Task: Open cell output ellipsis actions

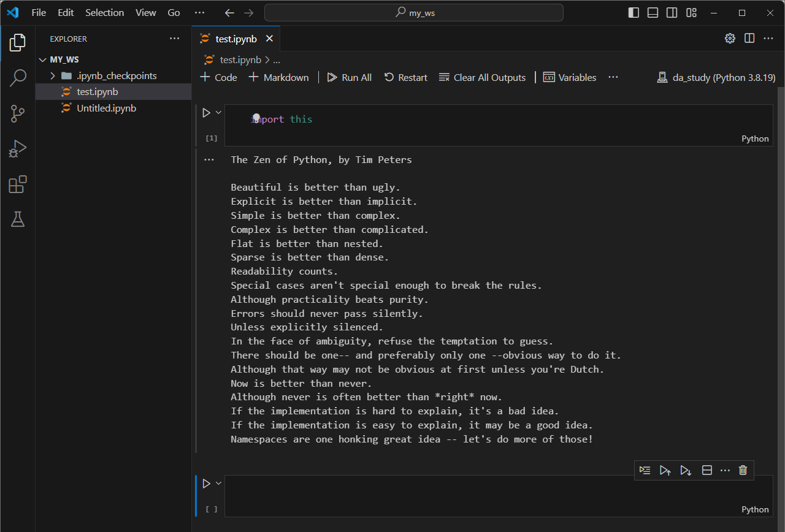Action: pyautogui.click(x=209, y=160)
